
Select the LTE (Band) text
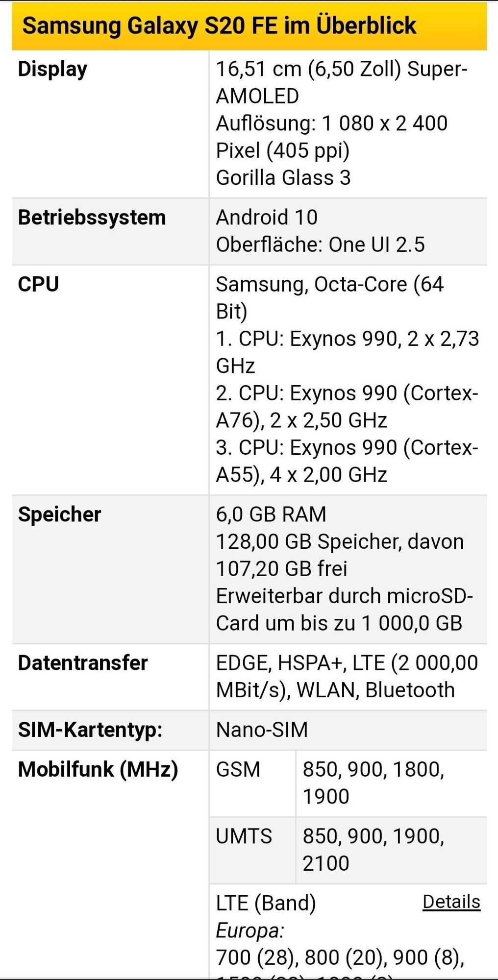(266, 903)
